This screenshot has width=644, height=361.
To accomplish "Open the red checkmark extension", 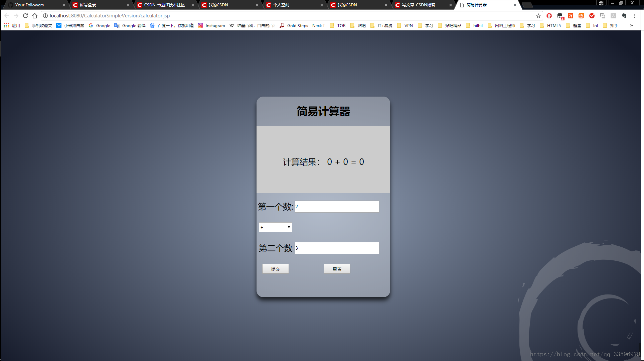I will (x=592, y=16).
